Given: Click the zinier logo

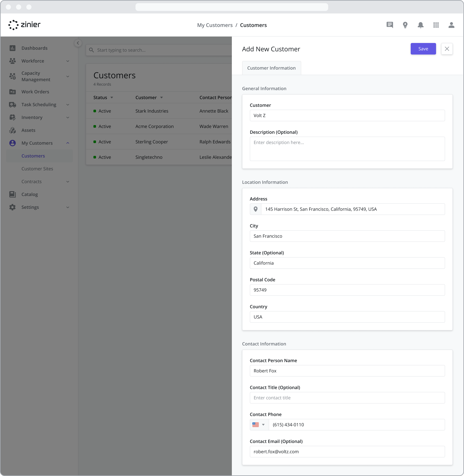Looking at the screenshot, I should click(x=24, y=25).
